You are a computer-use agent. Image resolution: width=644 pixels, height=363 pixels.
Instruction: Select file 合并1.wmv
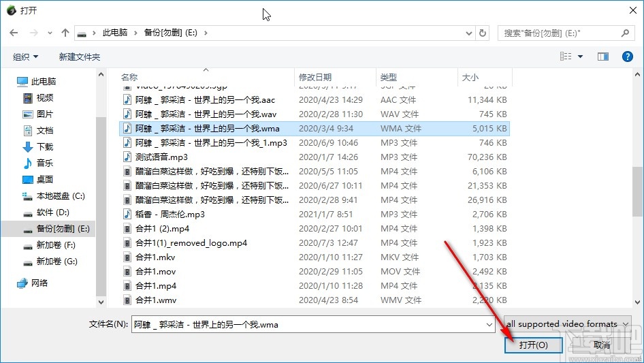tap(315, 300)
